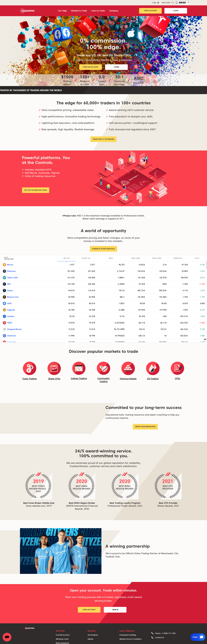Sort table by FD MKT CAP column
This screenshot has width=207, height=644.
point(86,258)
